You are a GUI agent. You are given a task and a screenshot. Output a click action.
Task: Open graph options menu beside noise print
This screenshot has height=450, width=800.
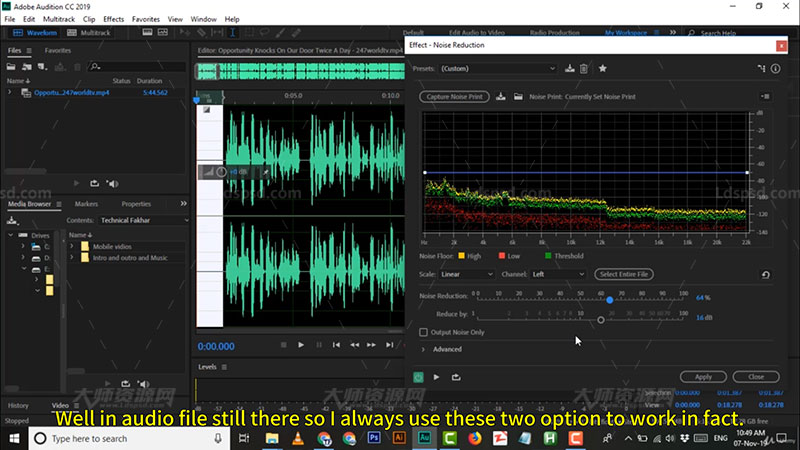click(x=765, y=96)
